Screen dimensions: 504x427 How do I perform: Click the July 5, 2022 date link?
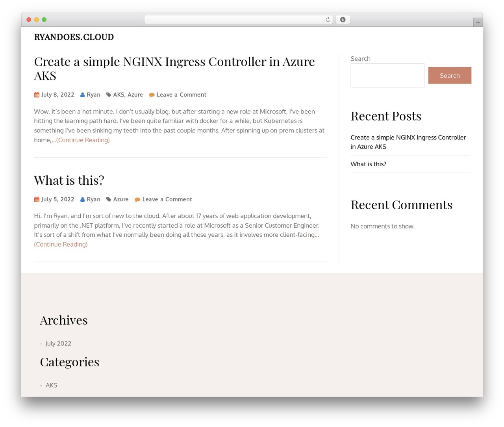[58, 199]
